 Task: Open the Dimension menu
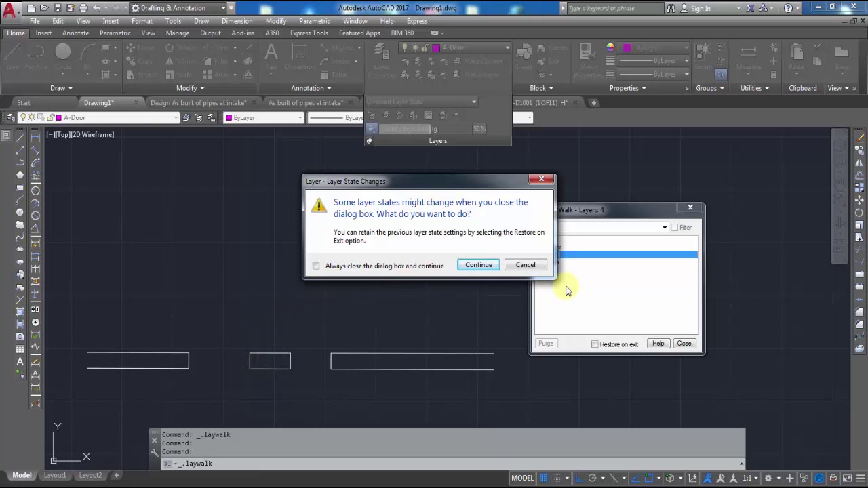point(237,21)
